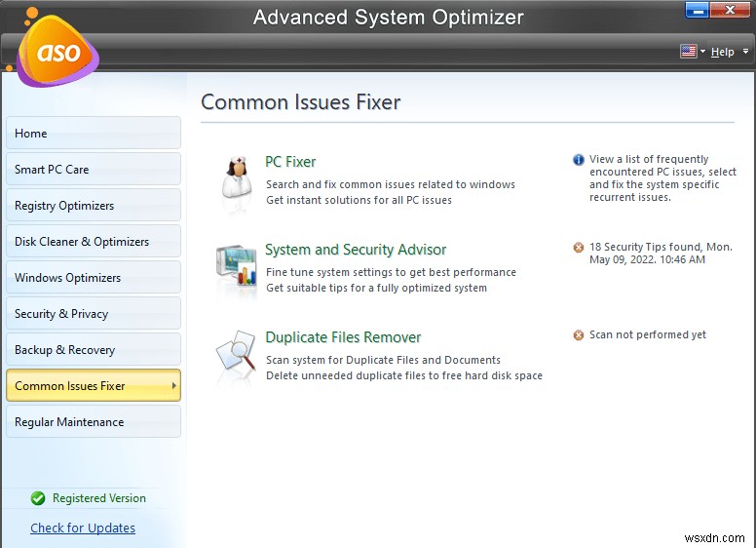Click the warning icon beside Scan not performed yet
This screenshot has width=756, height=548.
[x=578, y=335]
